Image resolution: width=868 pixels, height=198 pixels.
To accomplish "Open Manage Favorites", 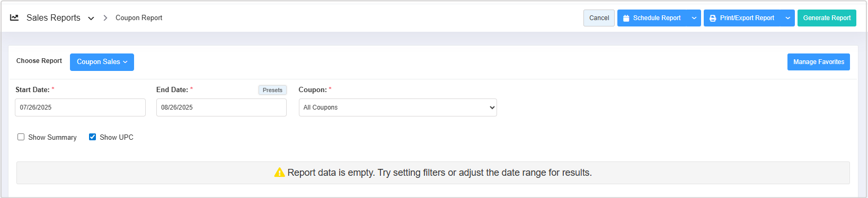I will pyautogui.click(x=819, y=62).
